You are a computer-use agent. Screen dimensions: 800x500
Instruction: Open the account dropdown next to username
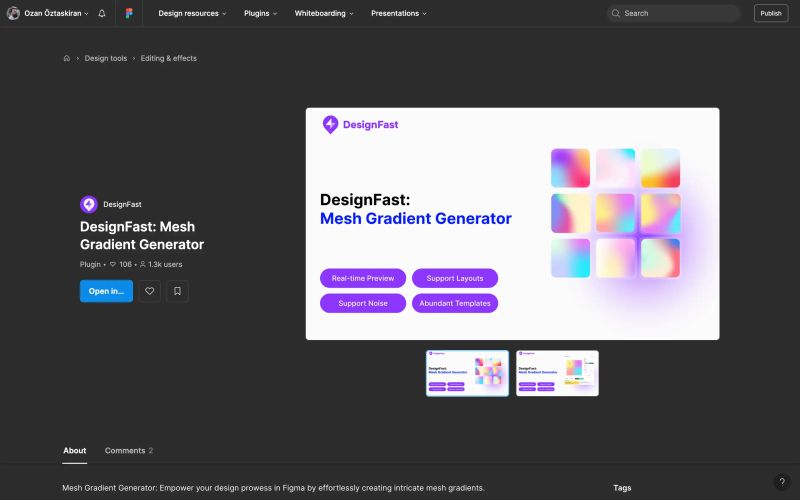click(86, 14)
